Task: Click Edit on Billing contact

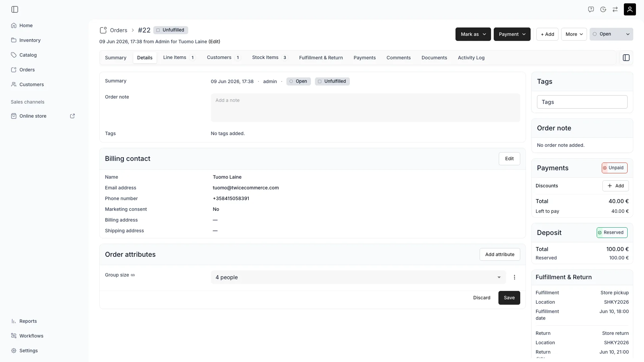Action: pyautogui.click(x=509, y=159)
